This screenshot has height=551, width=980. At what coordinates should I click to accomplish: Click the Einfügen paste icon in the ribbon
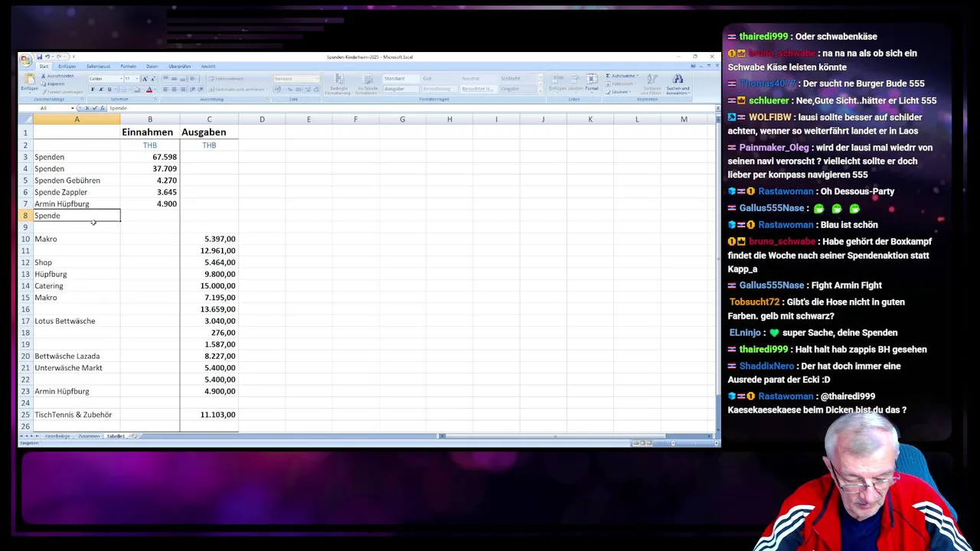30,79
